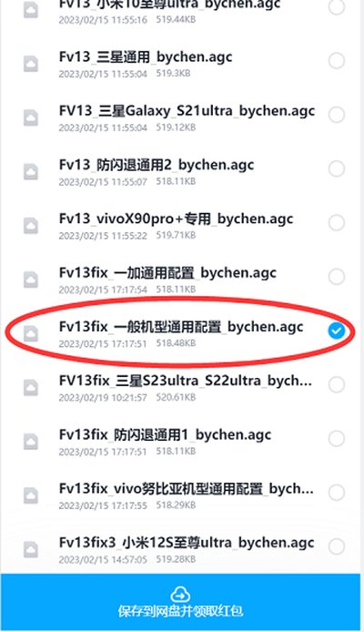
Task: Click file icon of FV13_三星Galaxy_S21ultra_bychen.agc
Action: [x=31, y=117]
